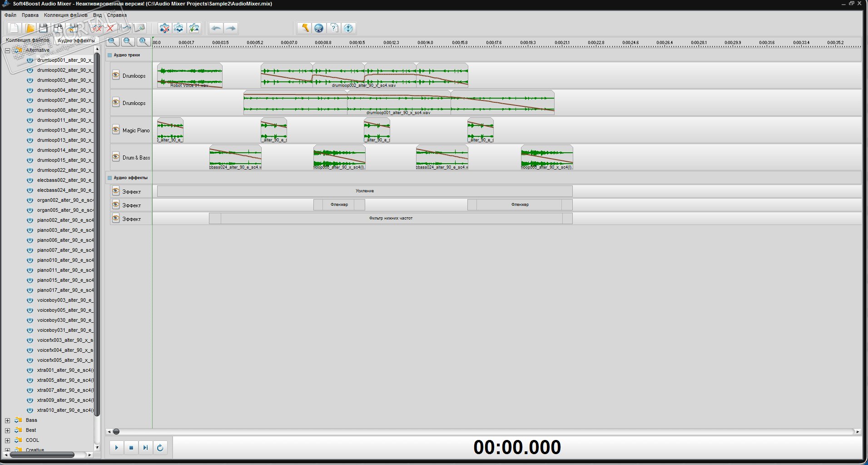Viewport: 868px width, 465px height.
Task: Click the single red X delete icon
Action: (110, 28)
